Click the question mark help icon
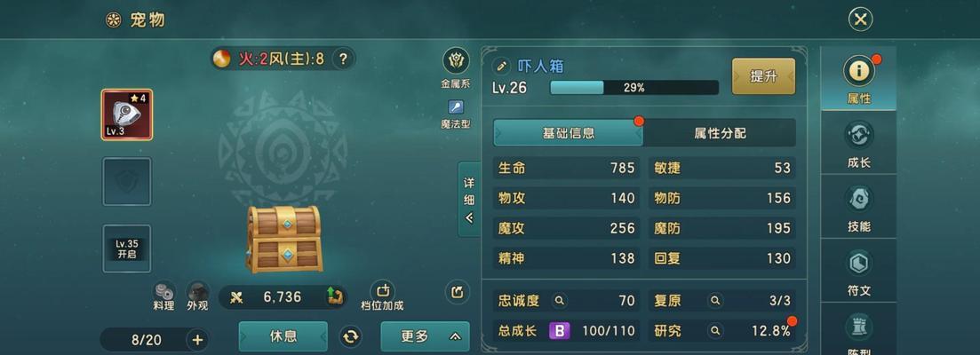The width and height of the screenshot is (980, 355). point(343,59)
